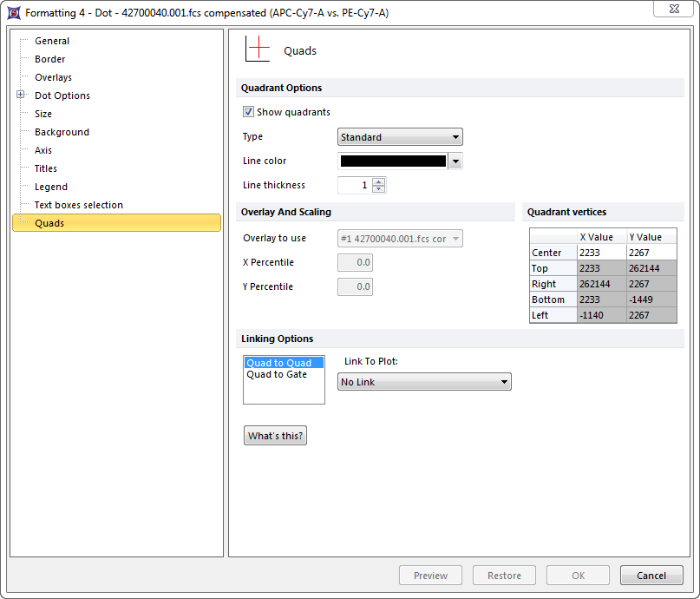Click the application icon in the title bar
Image resolution: width=700 pixels, height=599 pixels.
click(x=14, y=13)
